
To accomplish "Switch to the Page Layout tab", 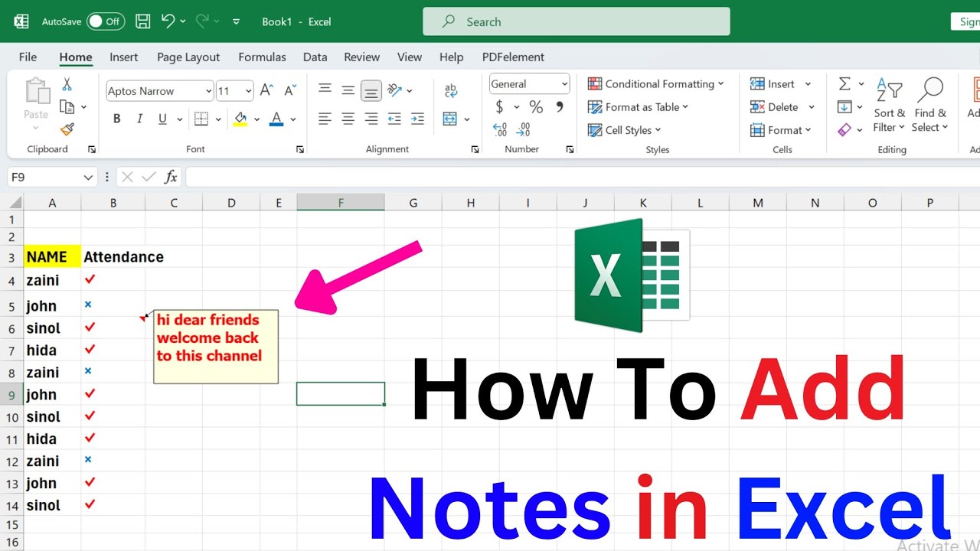I will coord(188,57).
